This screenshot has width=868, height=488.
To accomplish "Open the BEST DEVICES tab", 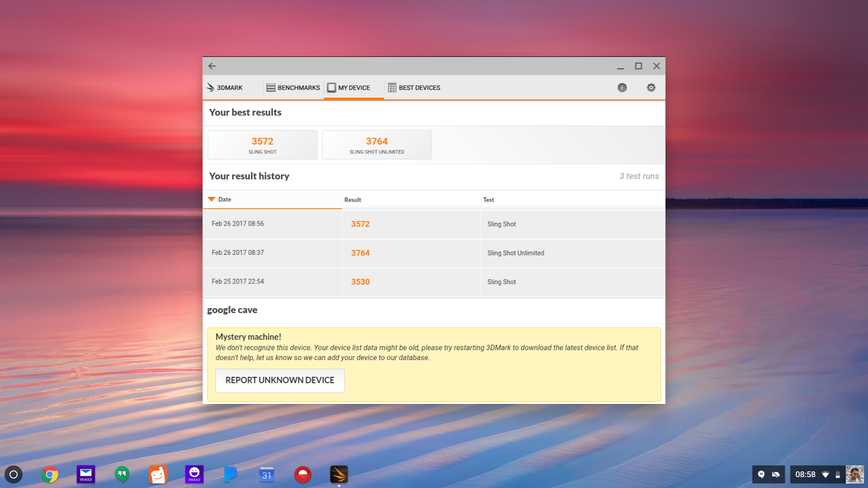I will point(414,87).
